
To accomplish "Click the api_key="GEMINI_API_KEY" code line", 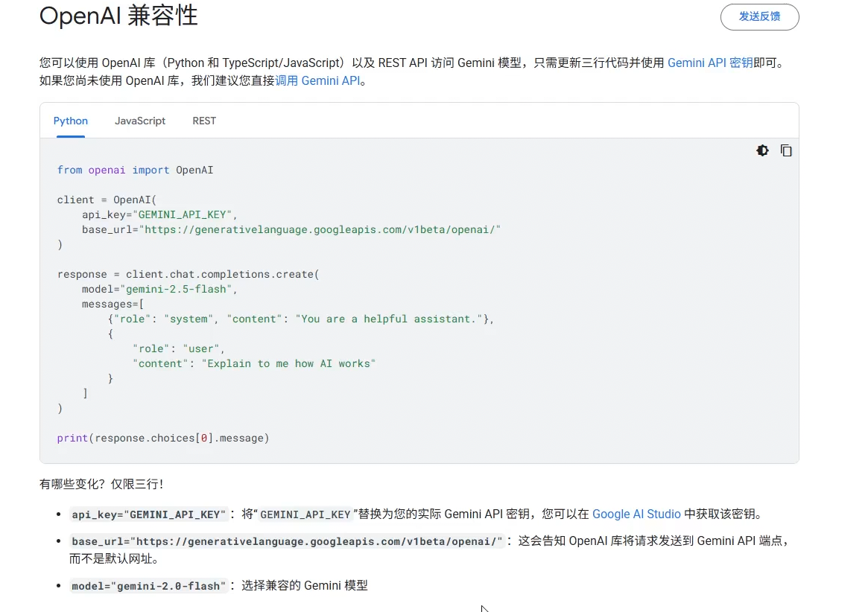I will click(159, 214).
